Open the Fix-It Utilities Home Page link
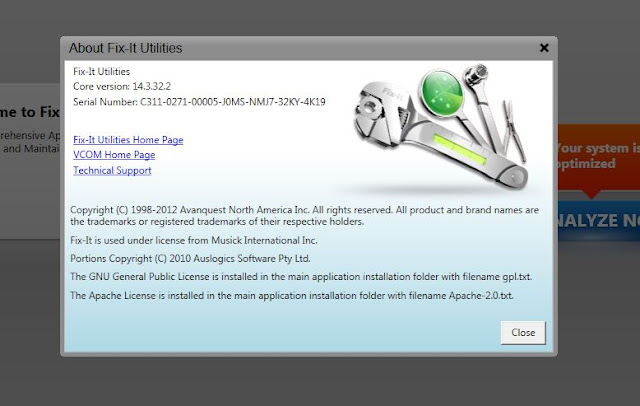Viewport: 640px width, 406px height. pos(128,140)
